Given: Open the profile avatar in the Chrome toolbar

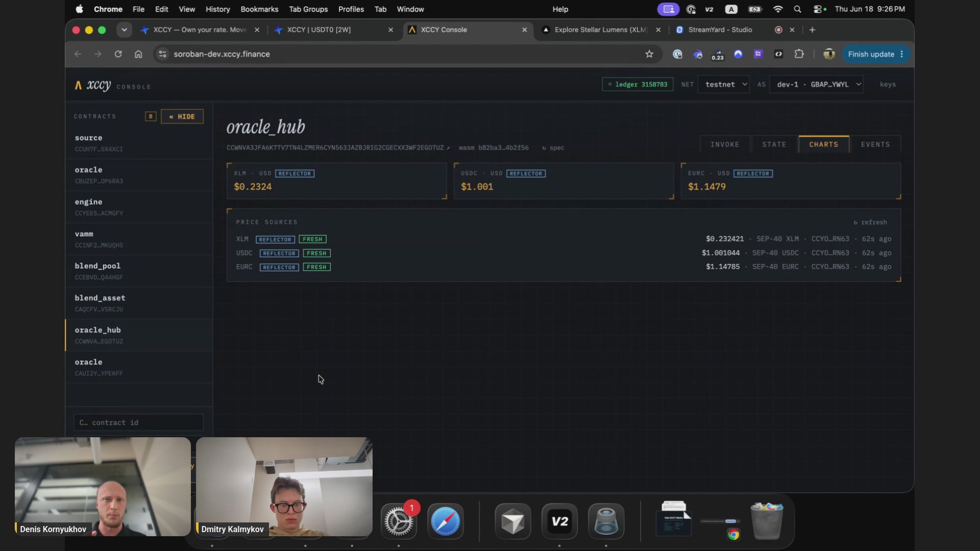Looking at the screenshot, I should [x=829, y=54].
